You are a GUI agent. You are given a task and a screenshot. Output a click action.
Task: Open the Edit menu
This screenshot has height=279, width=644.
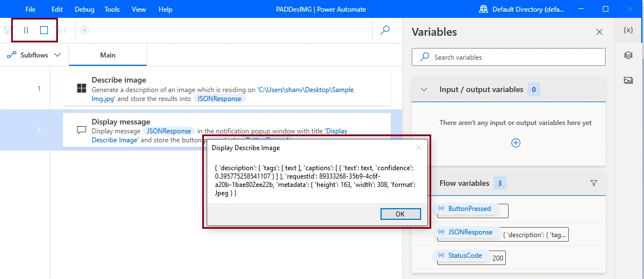pyautogui.click(x=57, y=9)
